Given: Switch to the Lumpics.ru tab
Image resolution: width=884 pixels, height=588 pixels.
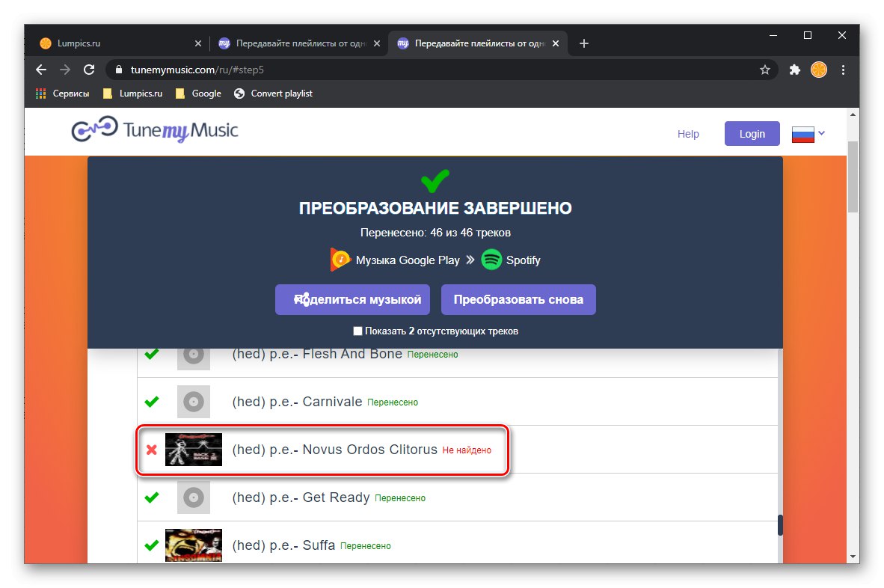Looking at the screenshot, I should (x=118, y=43).
